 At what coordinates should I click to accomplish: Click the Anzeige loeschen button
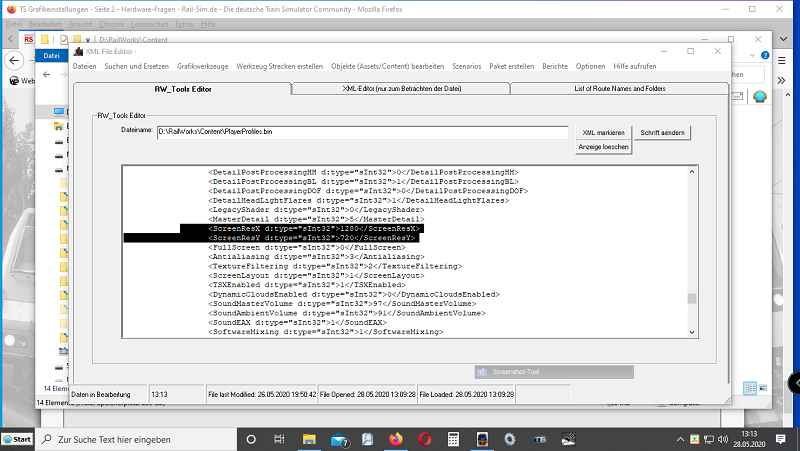[x=604, y=147]
